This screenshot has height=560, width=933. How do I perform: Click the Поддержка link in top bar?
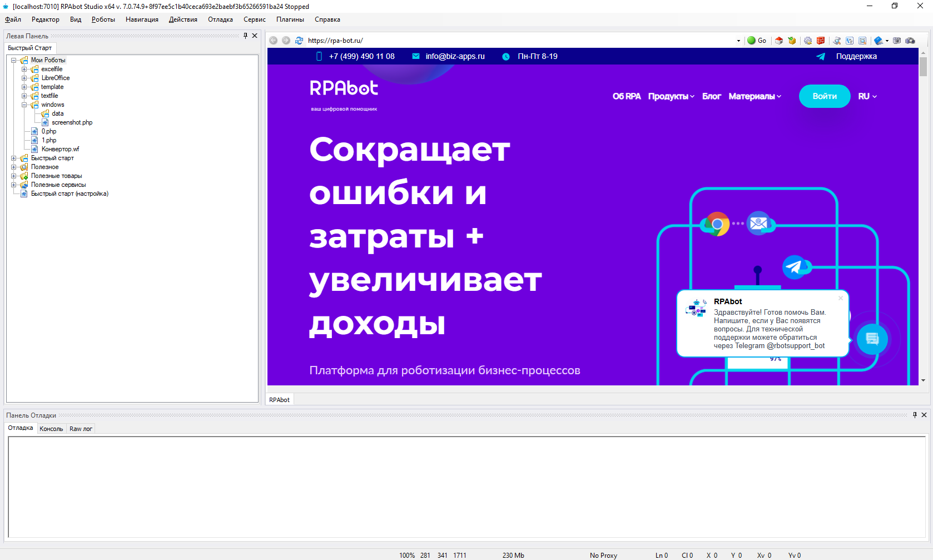pyautogui.click(x=856, y=56)
